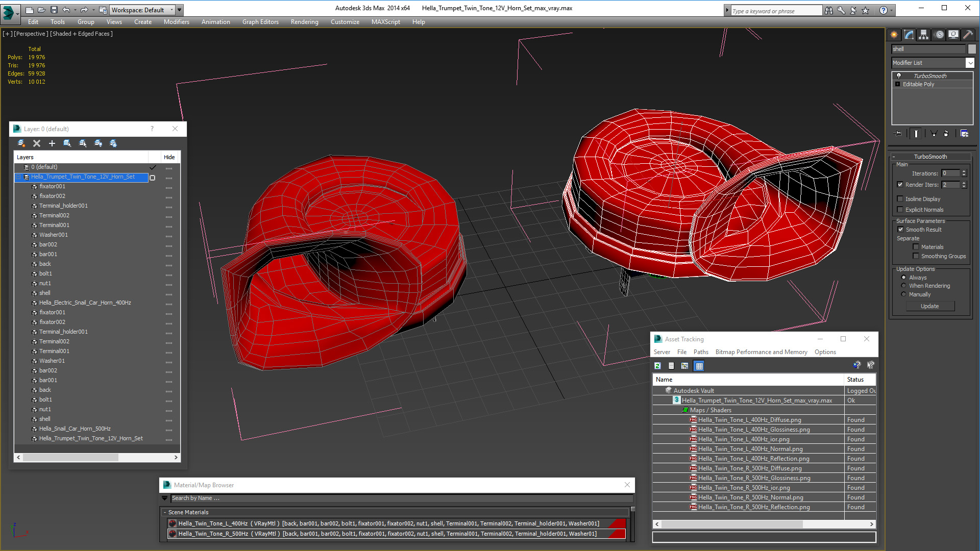Click the Search by Name field
The image size is (980, 551).
[401, 498]
